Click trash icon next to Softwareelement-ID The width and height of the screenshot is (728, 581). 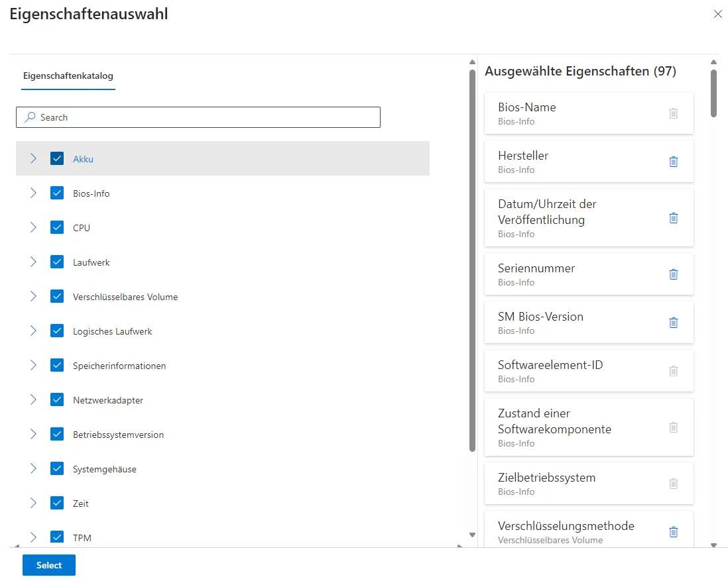[x=674, y=371]
